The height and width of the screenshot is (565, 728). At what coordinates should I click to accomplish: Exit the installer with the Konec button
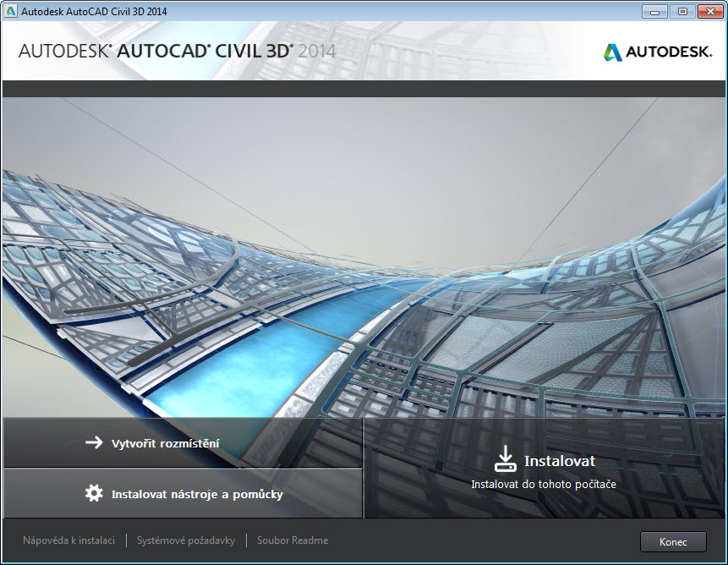click(673, 542)
